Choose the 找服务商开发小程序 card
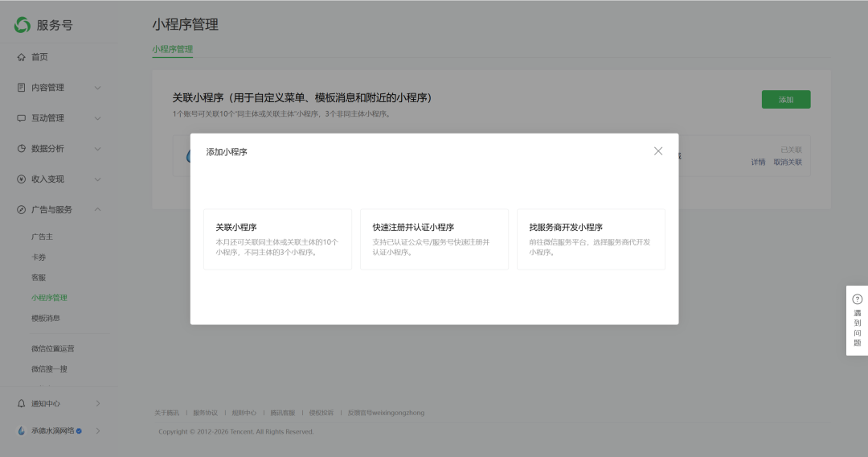This screenshot has width=868, height=457. [x=592, y=239]
